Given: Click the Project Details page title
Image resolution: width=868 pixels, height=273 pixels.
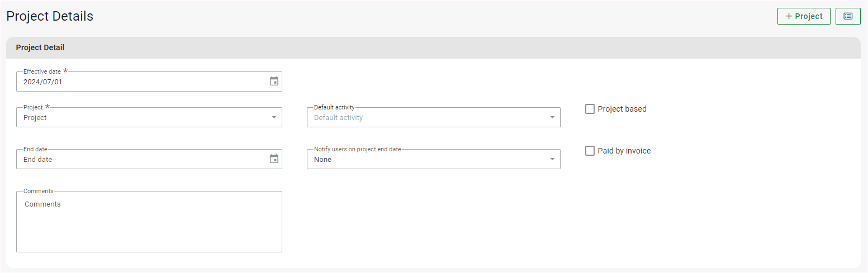Looking at the screenshot, I should (x=50, y=16).
